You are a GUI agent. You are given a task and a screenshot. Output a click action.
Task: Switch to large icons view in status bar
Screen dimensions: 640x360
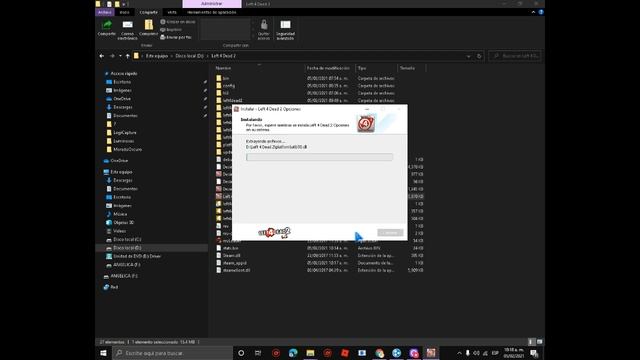point(540,342)
